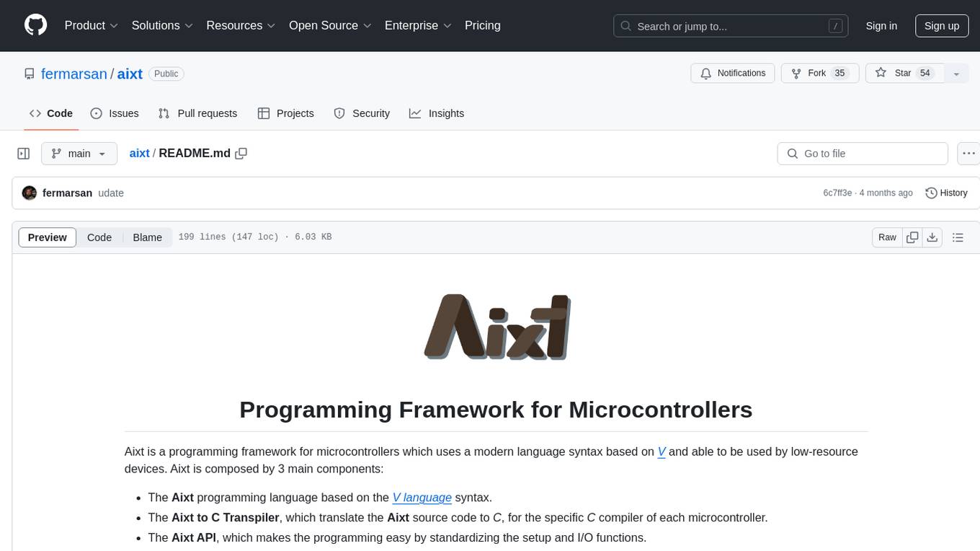This screenshot has height=551, width=980.
Task: Expand the Open Source menu
Action: tap(330, 25)
